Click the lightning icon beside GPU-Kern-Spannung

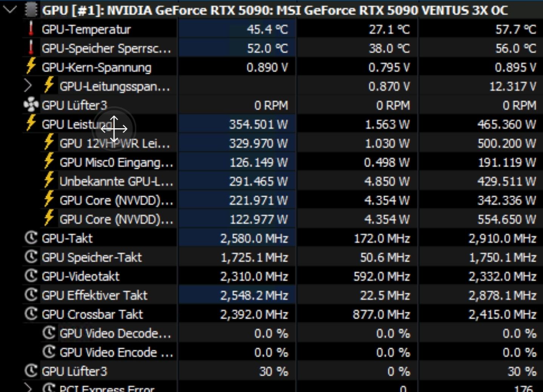(x=31, y=66)
